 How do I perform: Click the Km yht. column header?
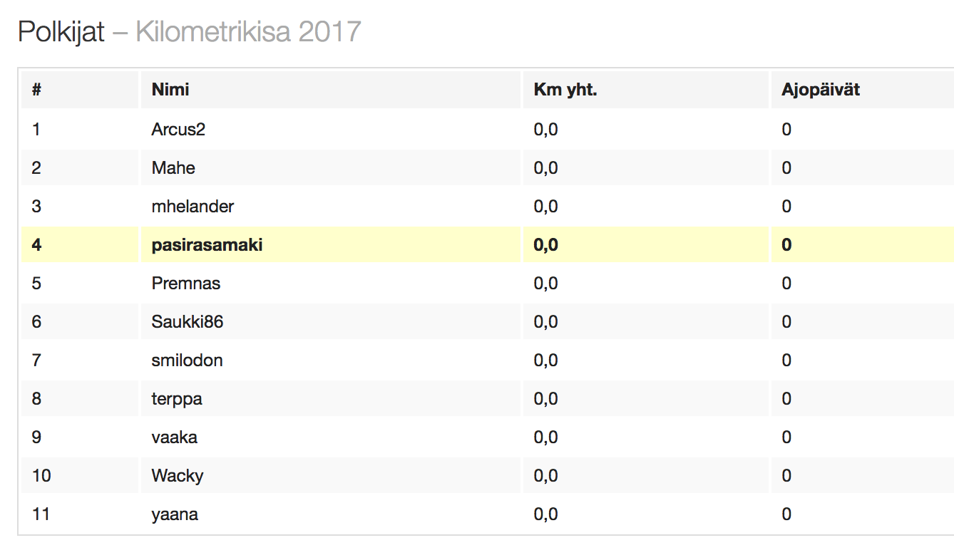565,90
